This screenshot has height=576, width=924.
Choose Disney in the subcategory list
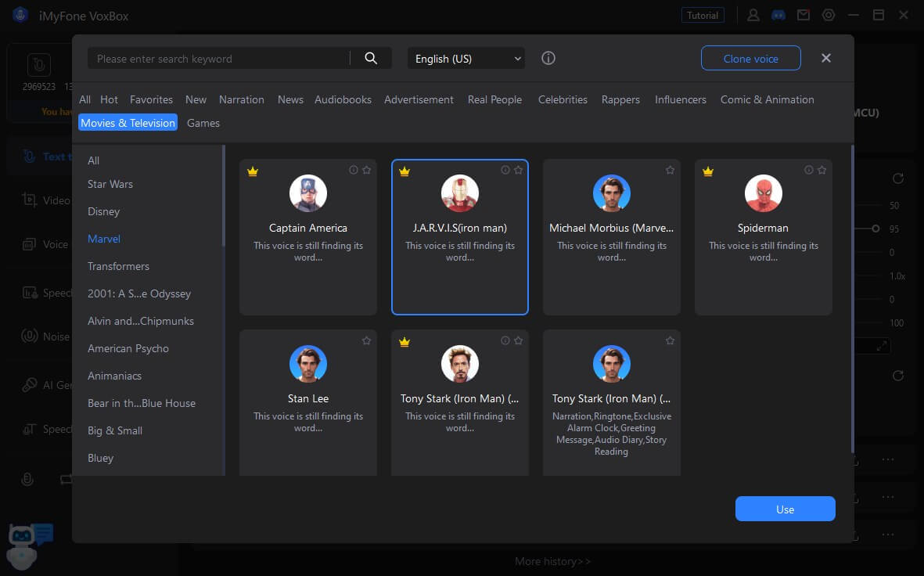(104, 211)
